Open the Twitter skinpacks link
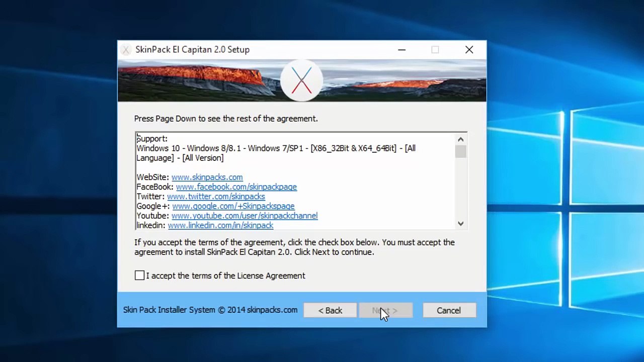Image resolution: width=644 pixels, height=362 pixels. [216, 196]
